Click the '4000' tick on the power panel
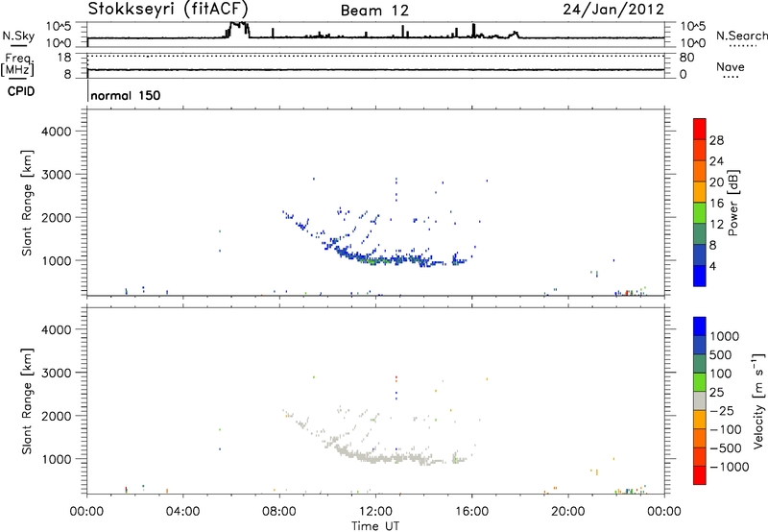Image resolution: width=768 pixels, height=532 pixels. click(56, 132)
